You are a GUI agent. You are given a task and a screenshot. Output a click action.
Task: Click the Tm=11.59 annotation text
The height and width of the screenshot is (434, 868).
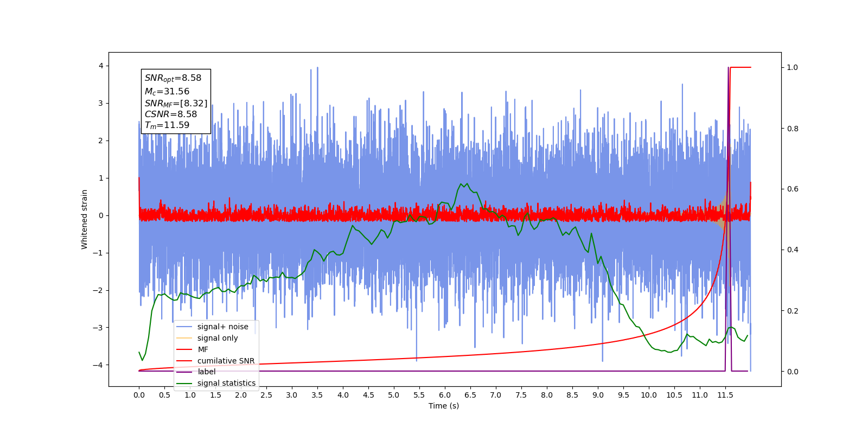[167, 125]
